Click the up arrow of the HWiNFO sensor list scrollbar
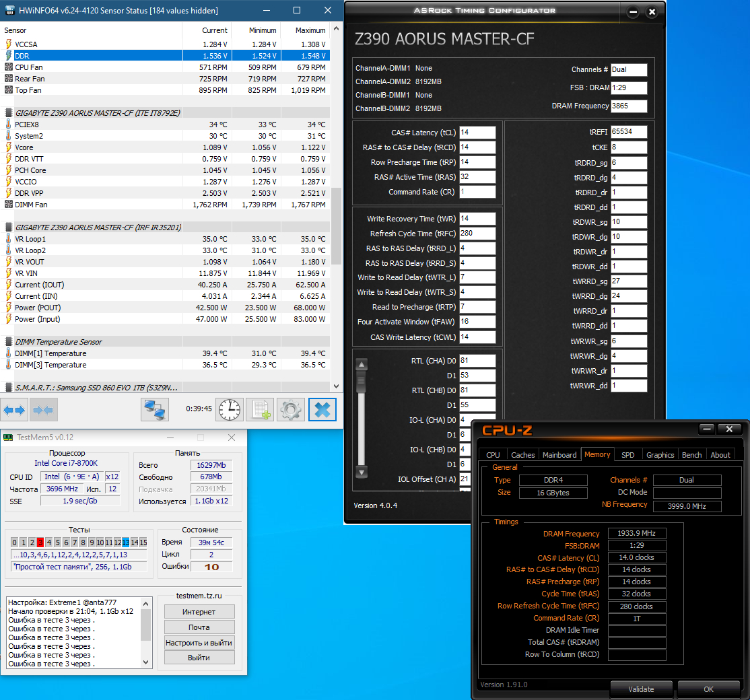 pyautogui.click(x=336, y=29)
